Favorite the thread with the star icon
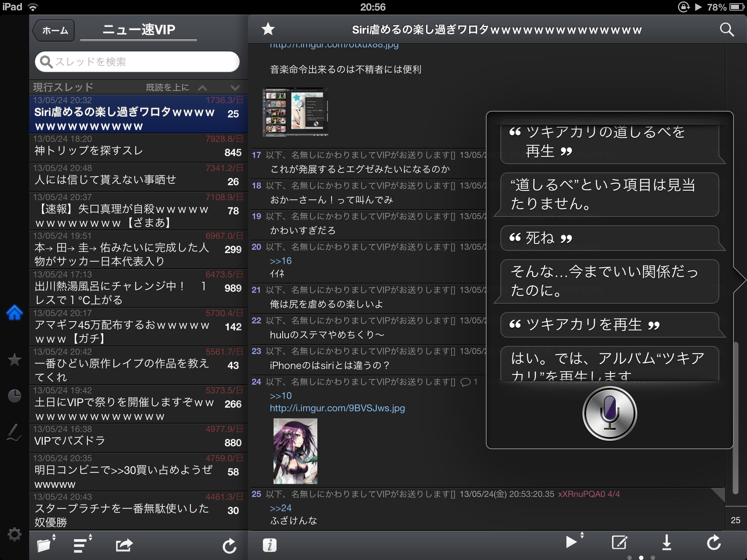747x560 pixels. point(268,29)
